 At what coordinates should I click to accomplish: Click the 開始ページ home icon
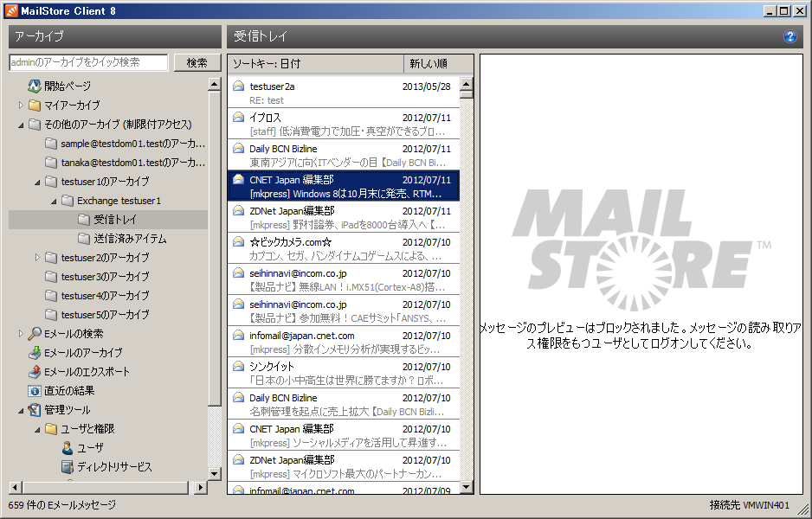pos(35,86)
